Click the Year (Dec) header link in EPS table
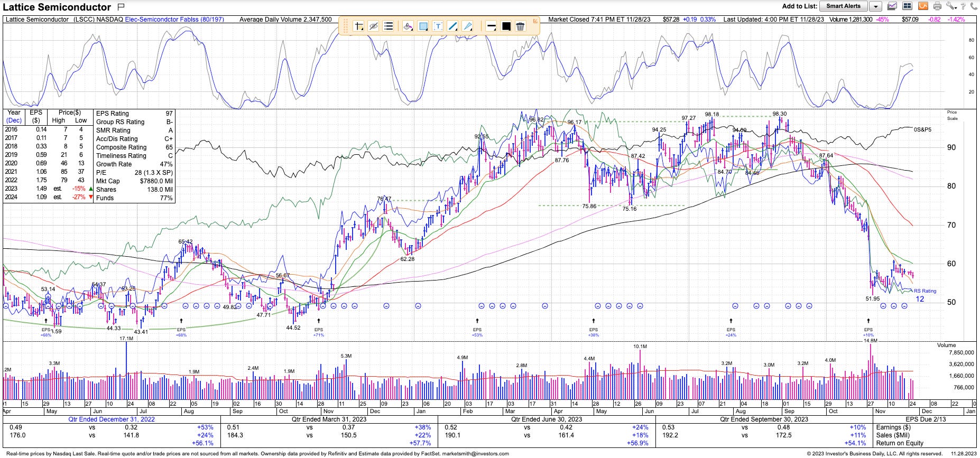The image size is (980, 458). pyautogui.click(x=14, y=116)
